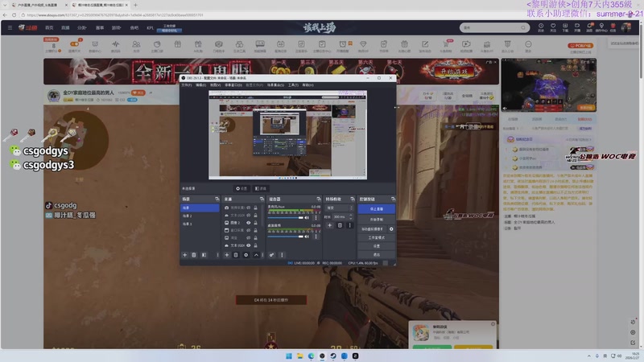Toggle lock on 窗口采集 source

pos(255,230)
